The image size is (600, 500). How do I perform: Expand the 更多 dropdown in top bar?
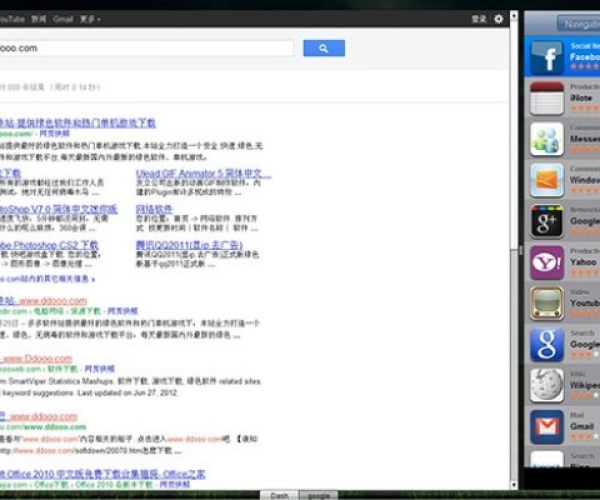coord(90,19)
